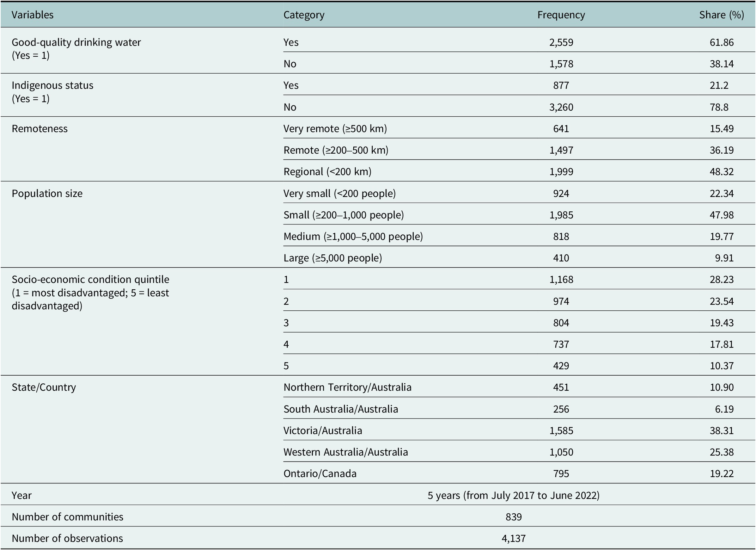Click the Variables column header
The height and width of the screenshot is (550, 756).
(32, 15)
